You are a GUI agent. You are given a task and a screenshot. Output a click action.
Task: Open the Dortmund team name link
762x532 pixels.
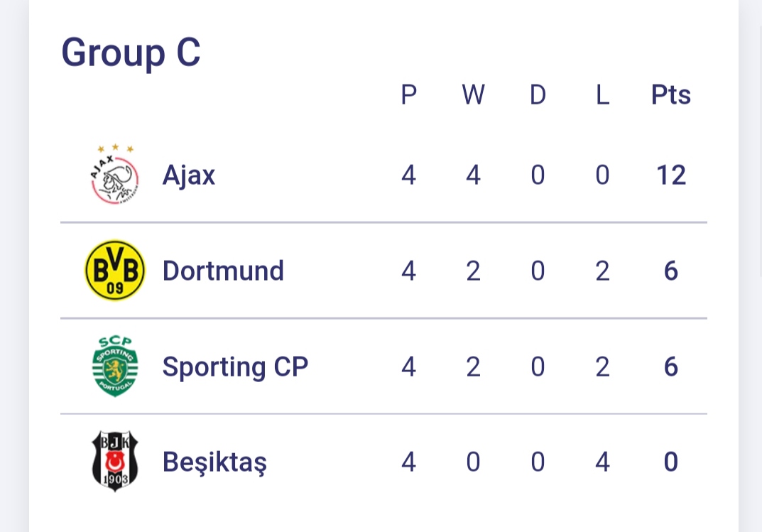coord(223,271)
